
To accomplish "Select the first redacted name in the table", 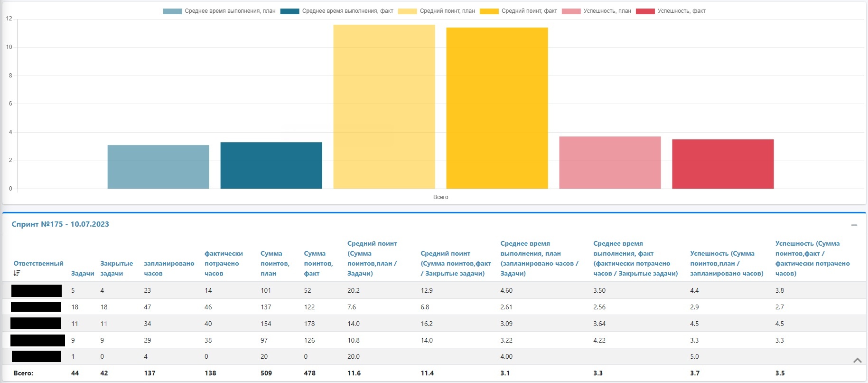I will coord(37,290).
